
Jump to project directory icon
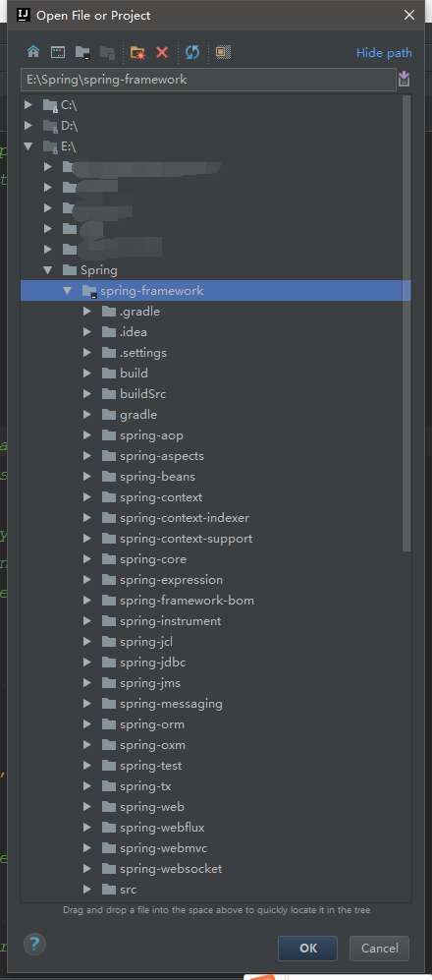(x=82, y=52)
